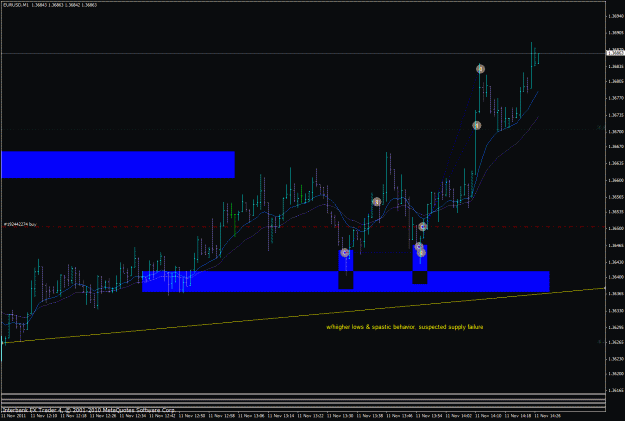The height and width of the screenshot is (421, 625).
Task: Click the '11 Nov 14:26' time label
Action: (x=548, y=416)
